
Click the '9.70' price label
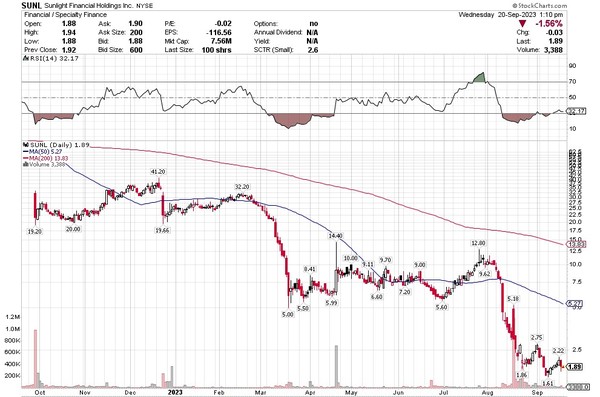point(385,260)
